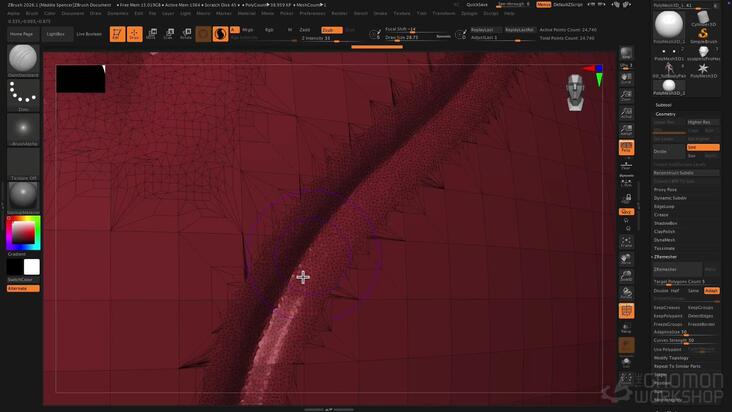Toggle the Floor grid icon
The width and height of the screenshot is (732, 412).
pyautogui.click(x=626, y=165)
